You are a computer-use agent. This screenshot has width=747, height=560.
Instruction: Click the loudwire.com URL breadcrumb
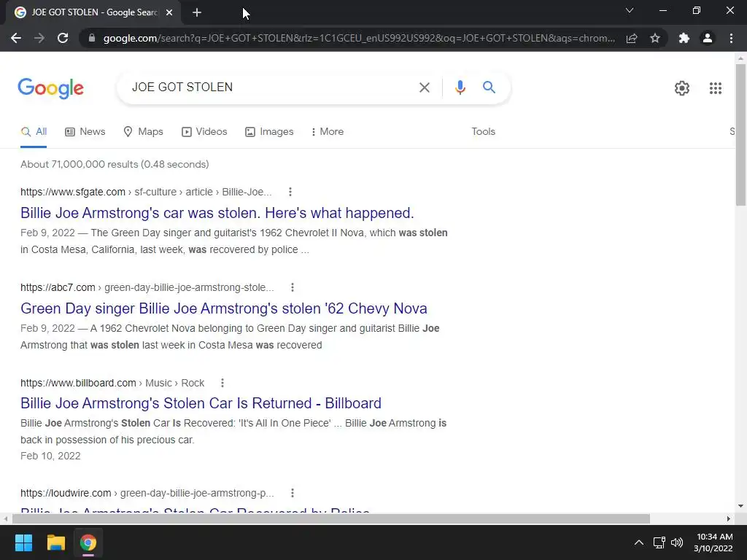coord(147,493)
